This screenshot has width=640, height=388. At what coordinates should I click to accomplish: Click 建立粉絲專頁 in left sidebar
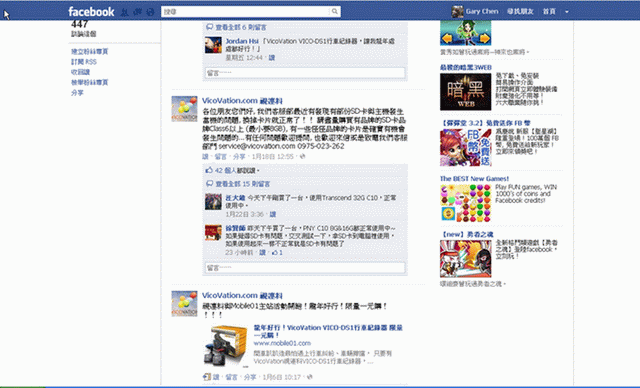[90, 51]
